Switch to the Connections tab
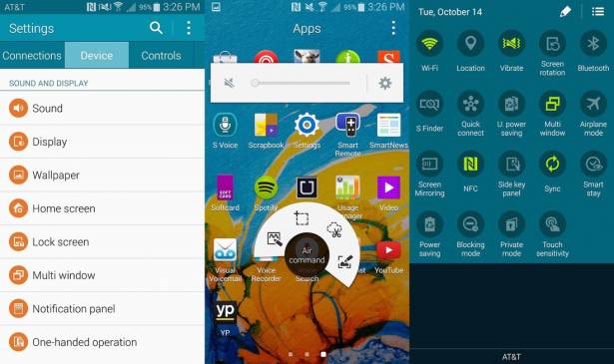The width and height of the screenshot is (614, 364). [32, 56]
